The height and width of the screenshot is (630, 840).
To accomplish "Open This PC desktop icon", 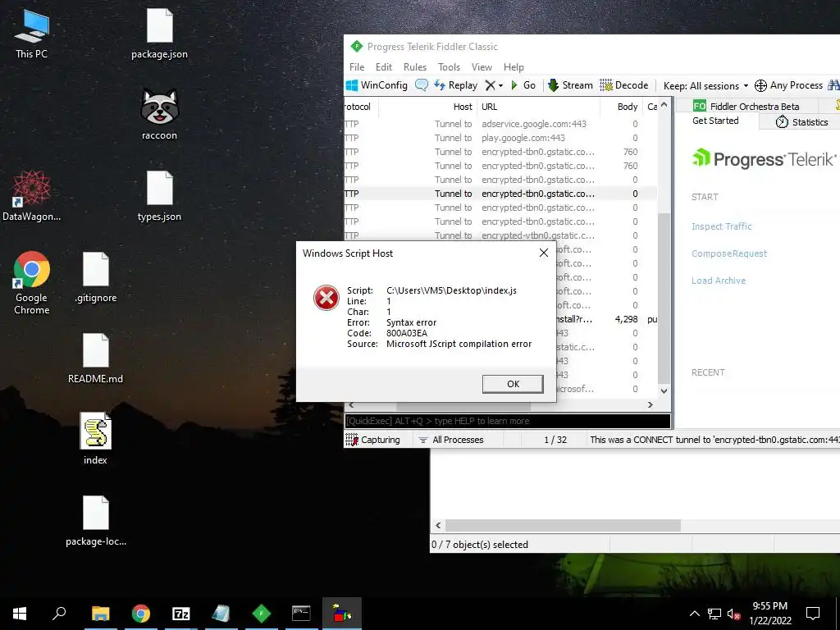I will [32, 34].
